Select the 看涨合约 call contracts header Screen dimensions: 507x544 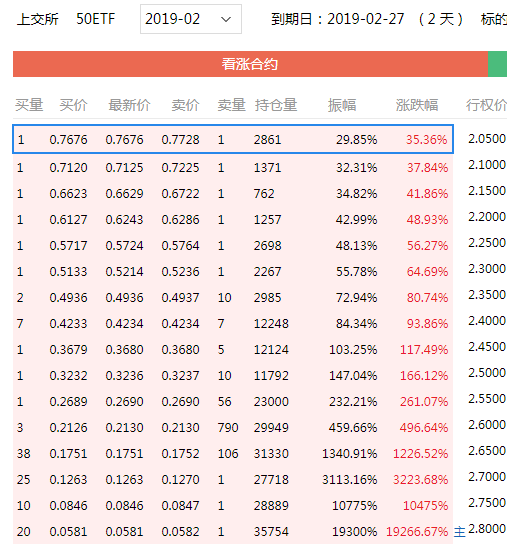(x=250, y=64)
